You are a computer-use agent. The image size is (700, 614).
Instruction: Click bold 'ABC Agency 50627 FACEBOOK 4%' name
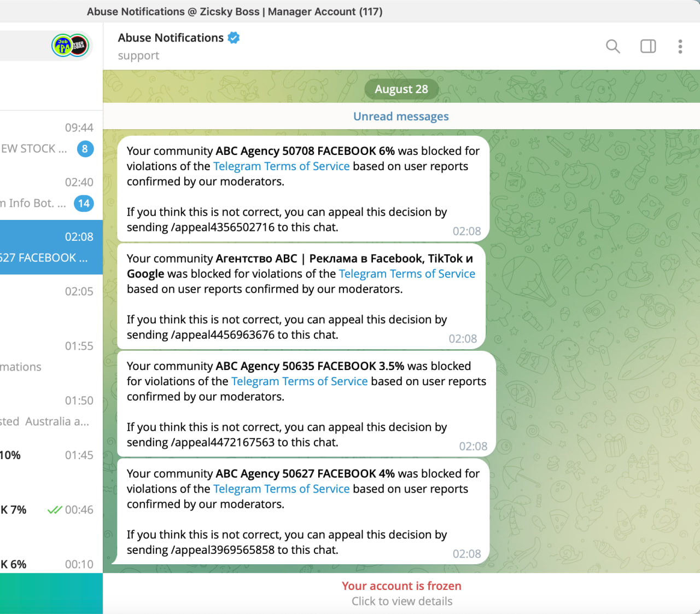coord(305,474)
